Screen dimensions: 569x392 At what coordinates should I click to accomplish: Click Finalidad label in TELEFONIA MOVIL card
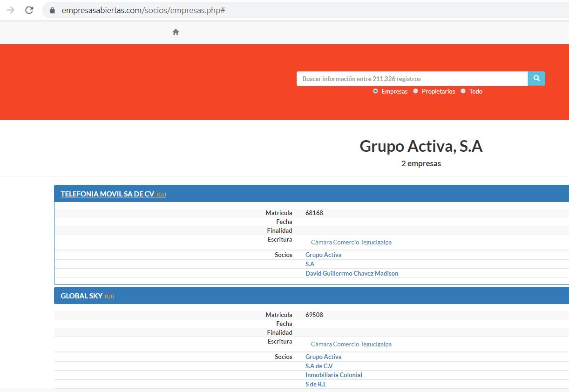point(279,230)
